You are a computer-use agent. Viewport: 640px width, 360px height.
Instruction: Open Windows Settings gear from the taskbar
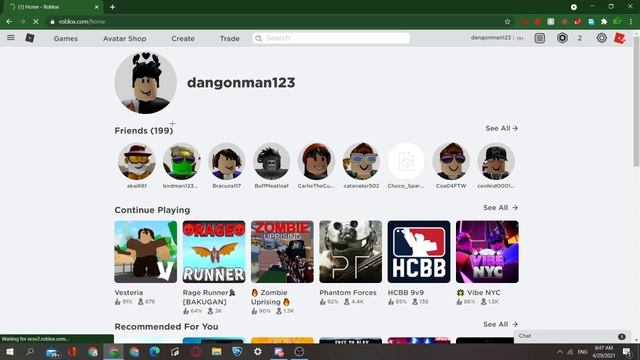click(258, 351)
